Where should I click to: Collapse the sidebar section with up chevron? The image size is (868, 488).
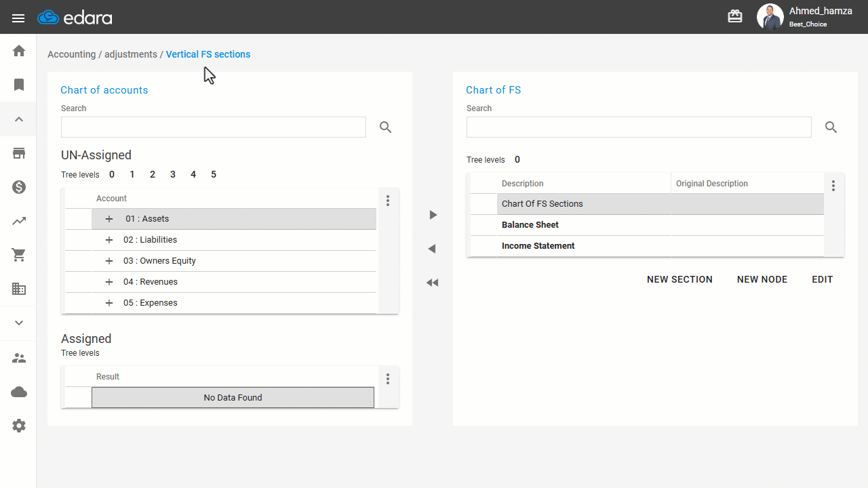click(x=19, y=119)
